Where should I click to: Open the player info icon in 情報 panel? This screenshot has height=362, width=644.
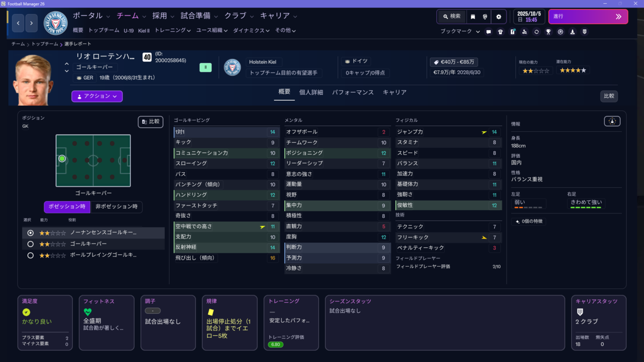pyautogui.click(x=612, y=122)
